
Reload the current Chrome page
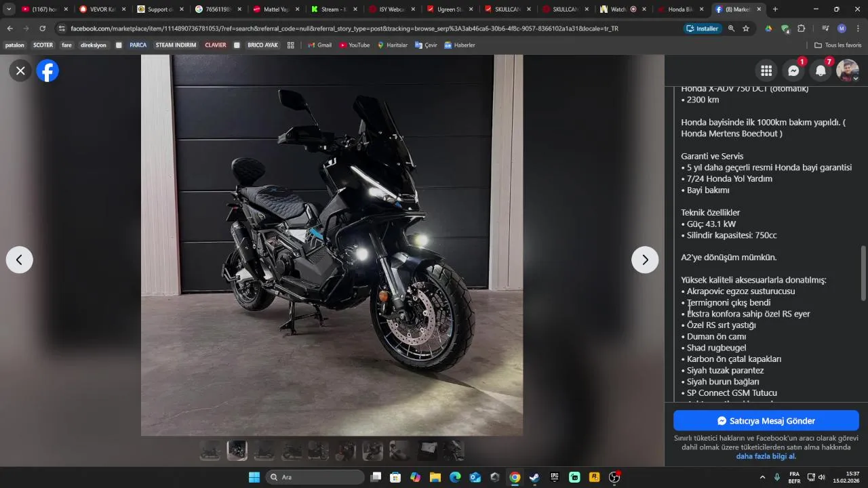43,28
